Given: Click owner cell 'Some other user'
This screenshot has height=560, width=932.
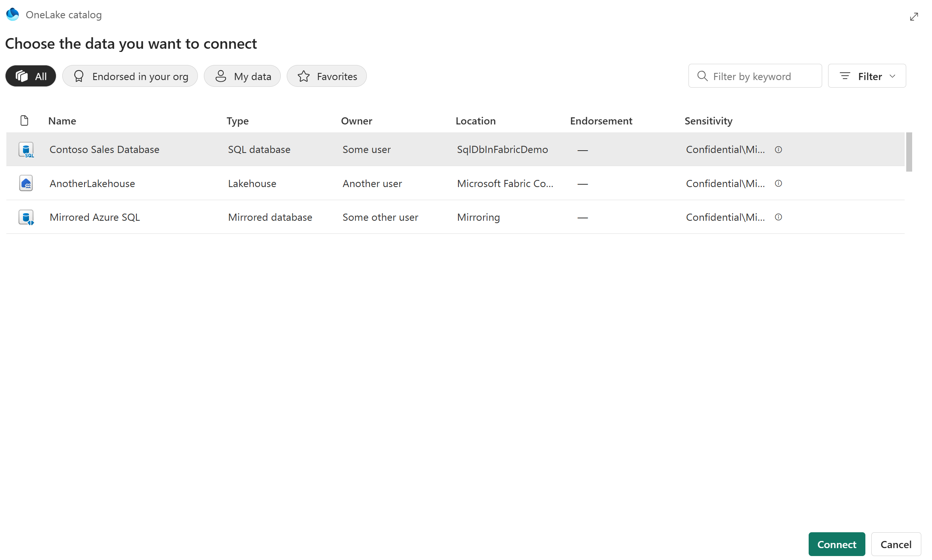Looking at the screenshot, I should coord(380,217).
